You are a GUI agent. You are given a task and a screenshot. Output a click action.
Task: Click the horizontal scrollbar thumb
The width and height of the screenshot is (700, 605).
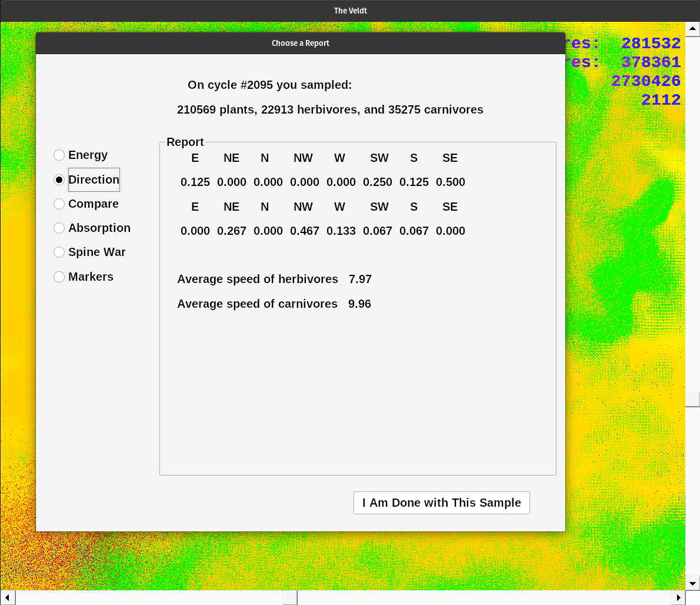289,598
